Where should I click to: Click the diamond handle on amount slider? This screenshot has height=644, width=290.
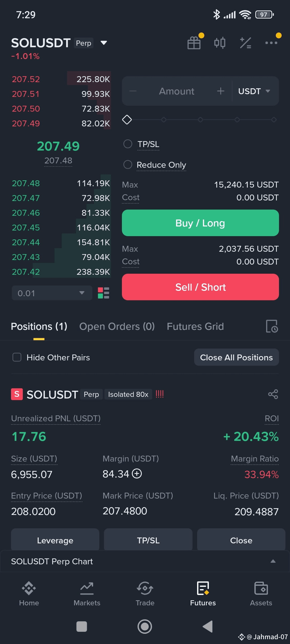(127, 119)
